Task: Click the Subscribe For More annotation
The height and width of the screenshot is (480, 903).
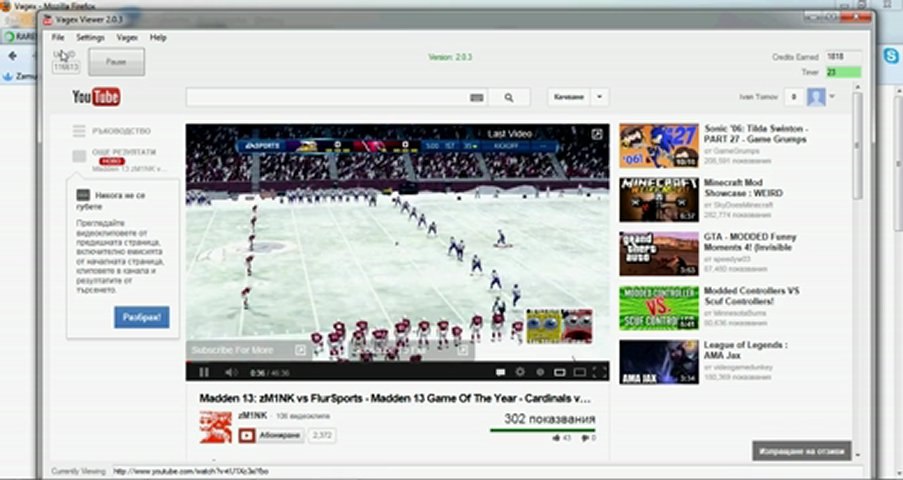Action: coord(248,350)
